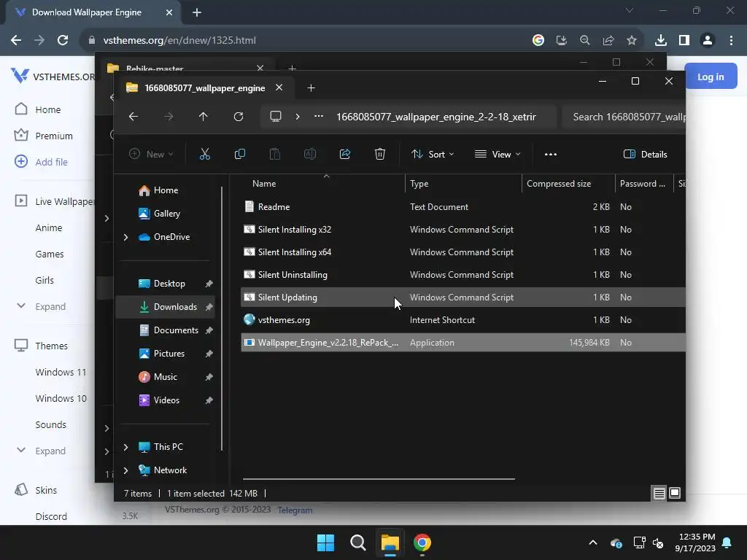The height and width of the screenshot is (560, 747).
Task: Open Windows 11 themes link
Action: click(x=61, y=372)
